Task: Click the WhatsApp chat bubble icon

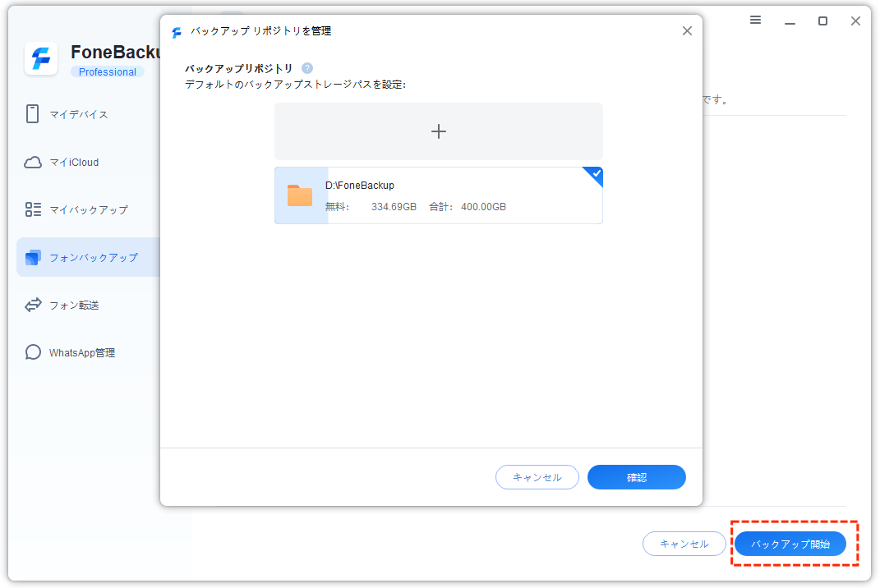Action: pos(33,352)
